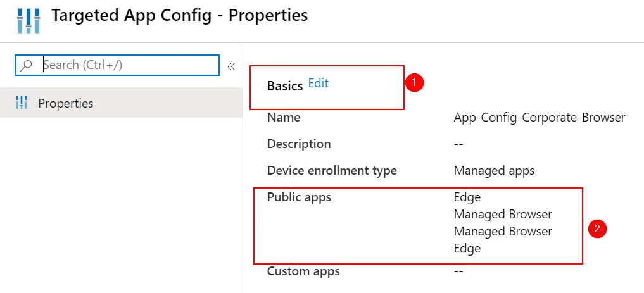Image resolution: width=644 pixels, height=293 pixels.
Task: Select the App-Config-Corporate-Browser value
Action: pos(540,118)
